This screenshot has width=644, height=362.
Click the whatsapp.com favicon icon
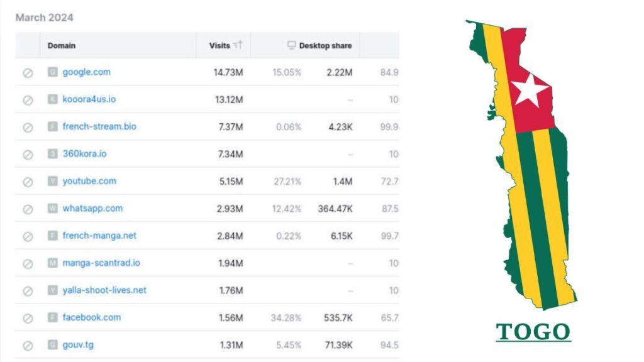[x=53, y=207]
